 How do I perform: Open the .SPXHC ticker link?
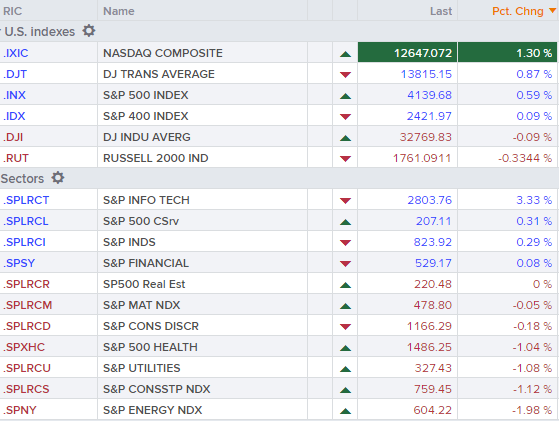(x=24, y=348)
